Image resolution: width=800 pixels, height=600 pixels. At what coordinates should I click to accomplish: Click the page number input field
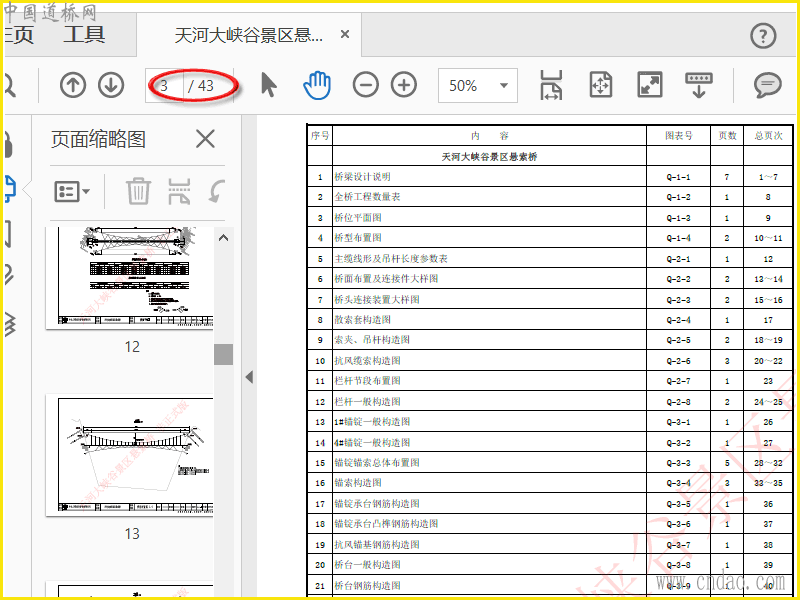click(164, 85)
